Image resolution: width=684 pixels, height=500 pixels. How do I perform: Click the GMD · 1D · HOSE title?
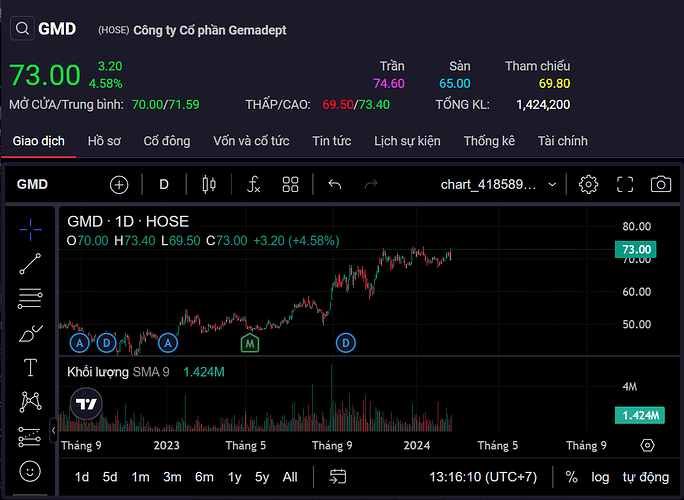tap(128, 222)
